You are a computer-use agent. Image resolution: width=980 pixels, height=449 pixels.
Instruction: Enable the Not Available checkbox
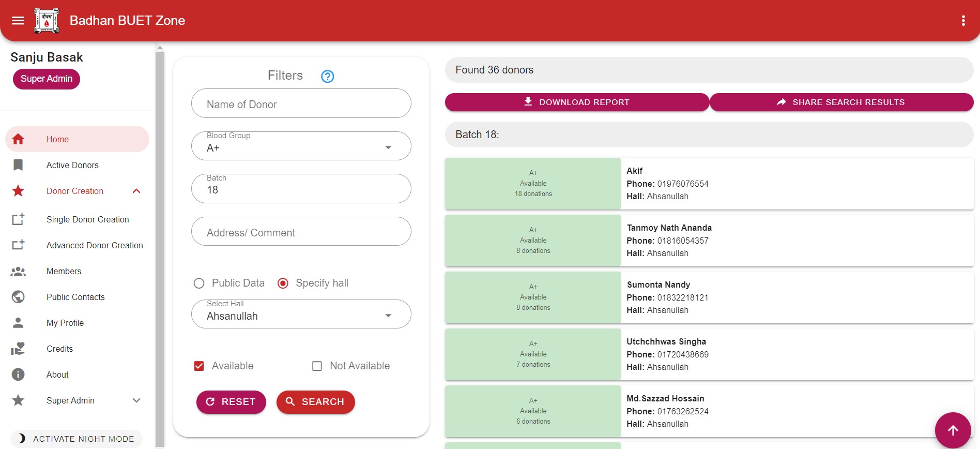click(317, 366)
